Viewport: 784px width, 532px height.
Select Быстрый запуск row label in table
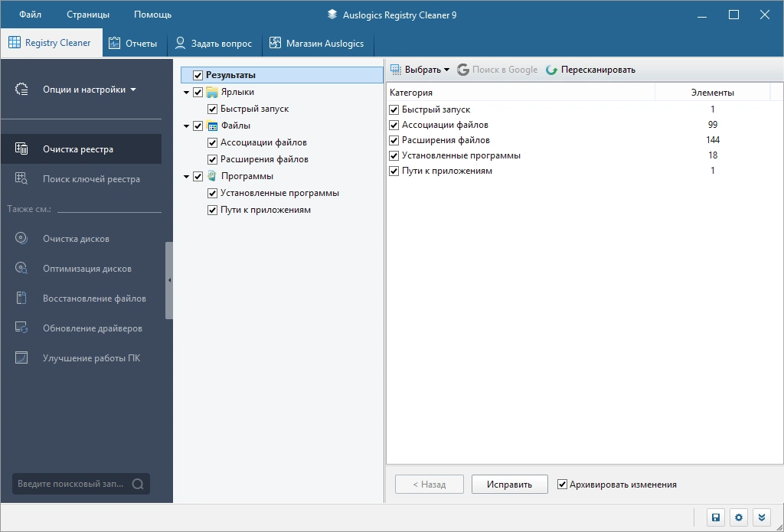pyautogui.click(x=436, y=109)
